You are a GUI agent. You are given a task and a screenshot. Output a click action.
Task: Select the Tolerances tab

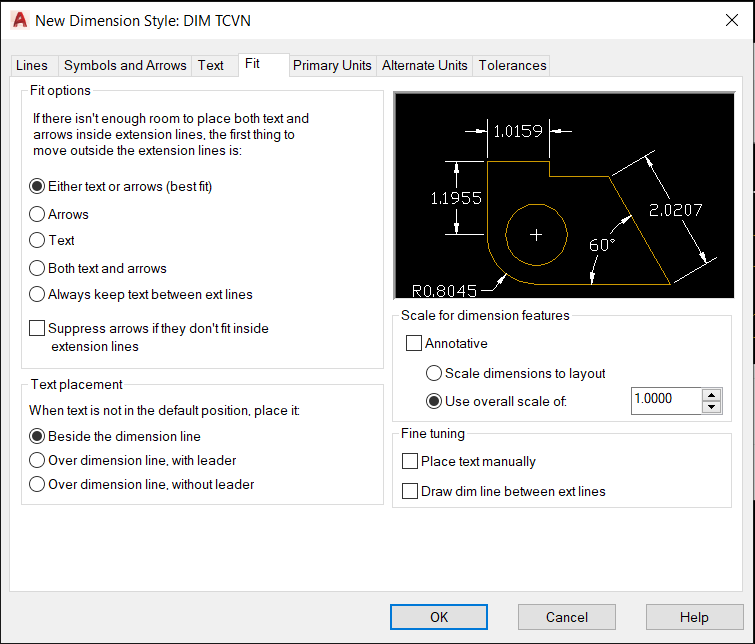coord(512,65)
